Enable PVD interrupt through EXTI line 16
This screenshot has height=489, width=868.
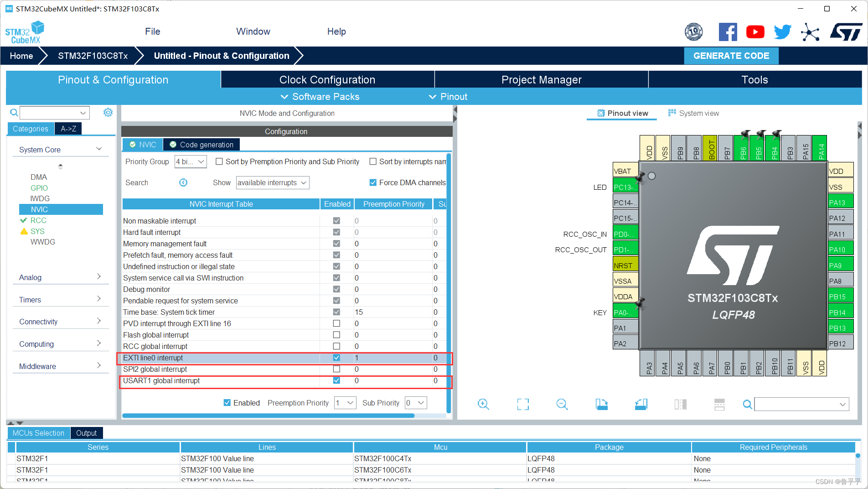coord(336,323)
